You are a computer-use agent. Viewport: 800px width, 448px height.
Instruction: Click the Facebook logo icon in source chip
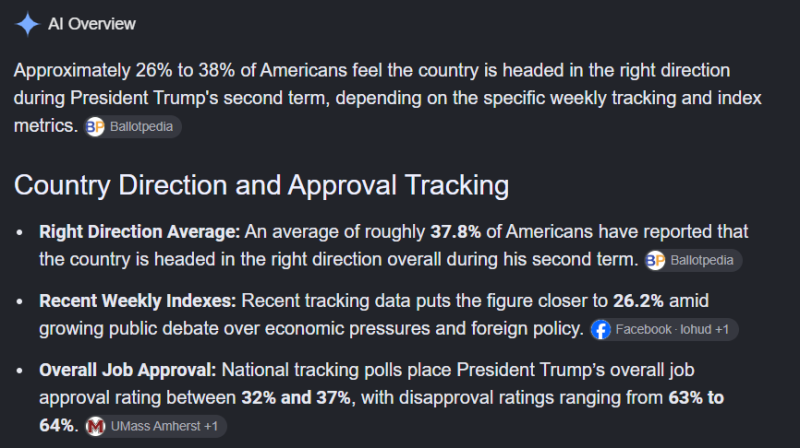[x=601, y=330]
